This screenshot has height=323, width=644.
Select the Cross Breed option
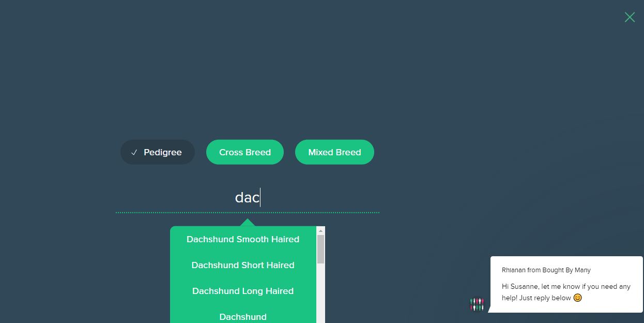[245, 152]
